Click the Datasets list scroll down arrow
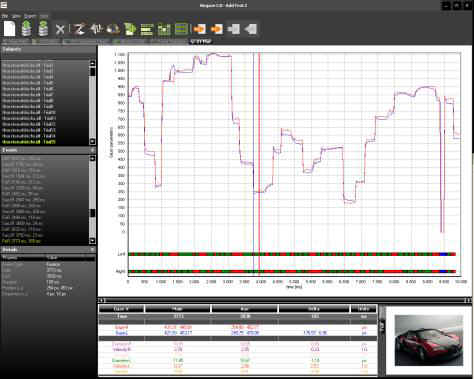This screenshot has width=474, height=379. click(92, 141)
